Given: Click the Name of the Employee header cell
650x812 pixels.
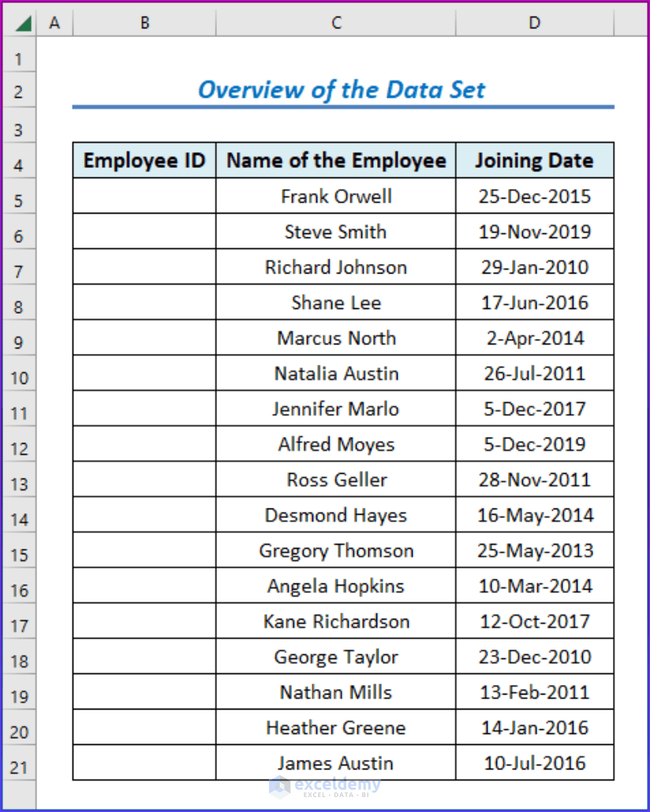Looking at the screenshot, I should [336, 160].
